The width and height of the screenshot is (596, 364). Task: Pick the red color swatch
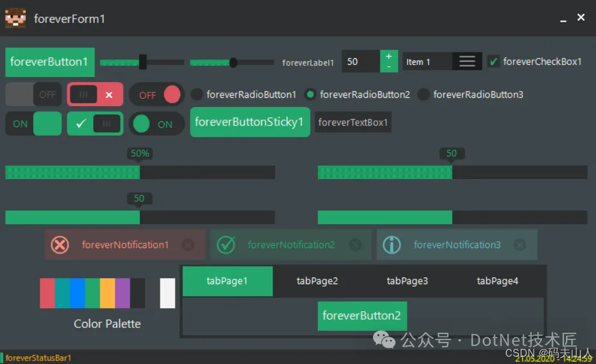point(47,293)
